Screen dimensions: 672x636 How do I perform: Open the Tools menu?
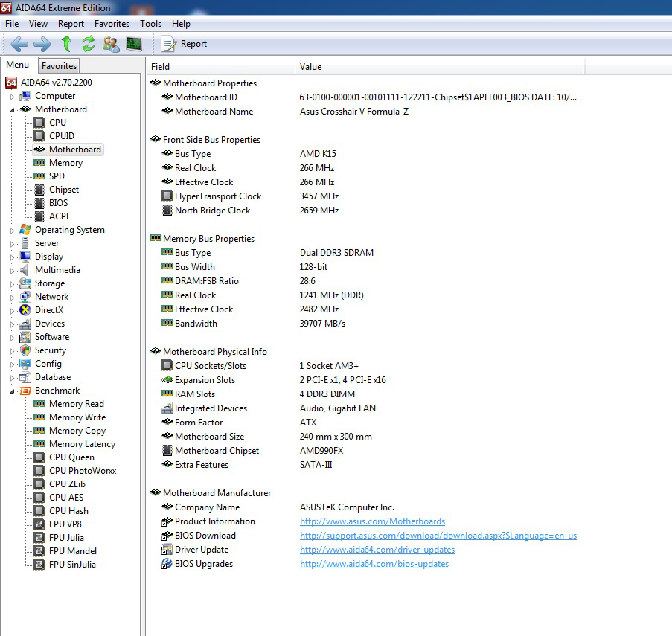150,24
